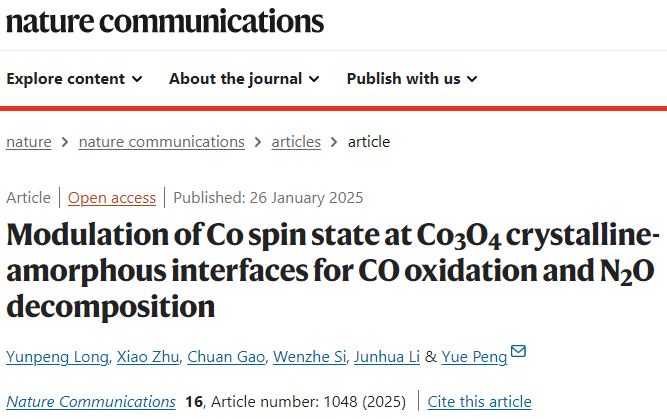Viewport: 667px width, 419px height.
Task: Open author Xiao Zhu's profile
Action: 148,357
